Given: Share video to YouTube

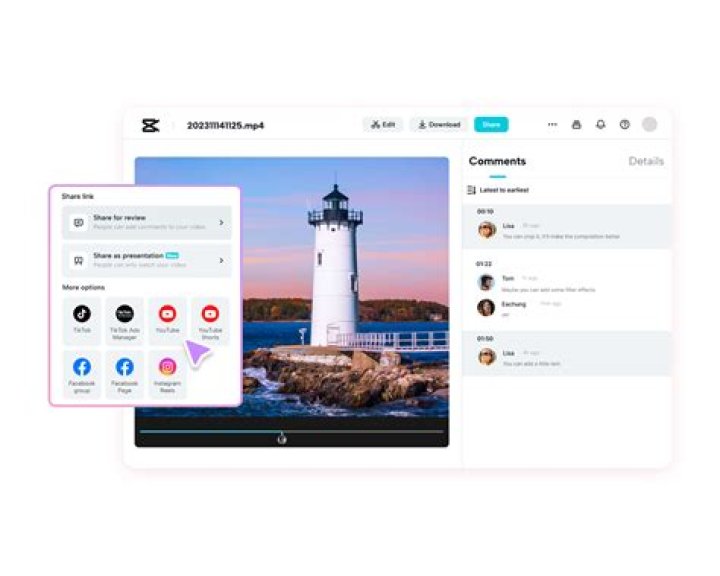Looking at the screenshot, I should (x=168, y=321).
